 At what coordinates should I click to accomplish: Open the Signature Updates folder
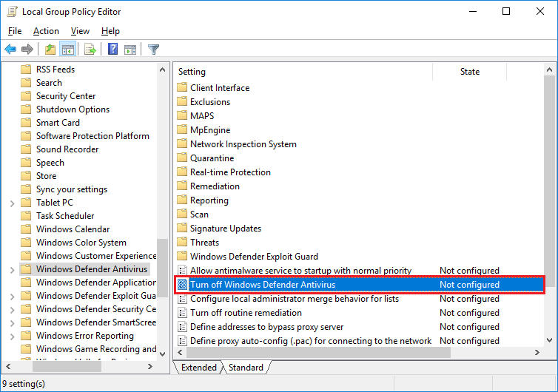coord(226,229)
